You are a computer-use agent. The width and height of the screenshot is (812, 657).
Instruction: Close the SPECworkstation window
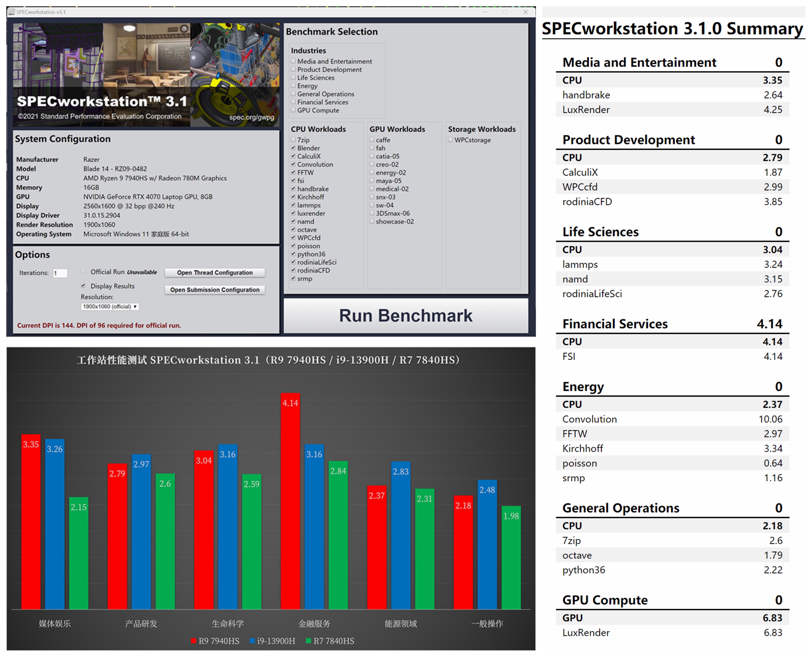(x=525, y=12)
